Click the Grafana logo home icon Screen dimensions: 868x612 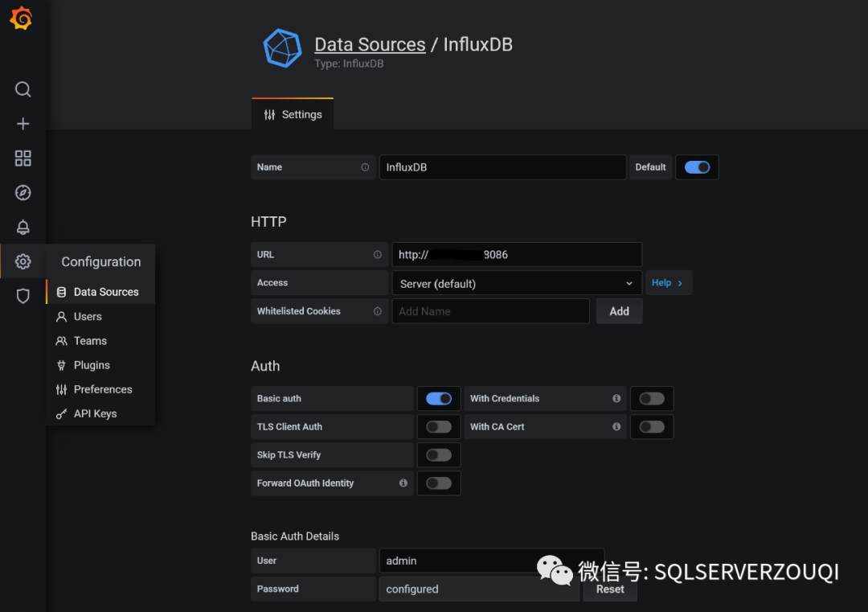[21, 18]
